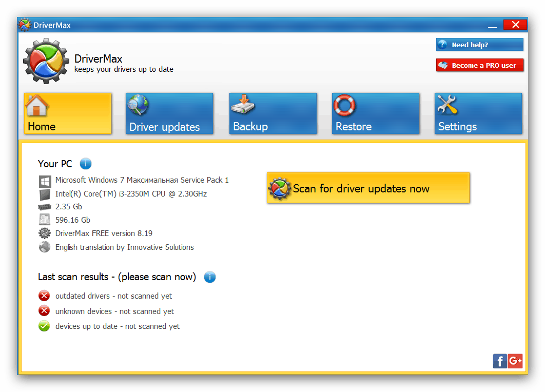This screenshot has width=545, height=392.
Task: Click the red X beside outdated drivers
Action: point(45,296)
